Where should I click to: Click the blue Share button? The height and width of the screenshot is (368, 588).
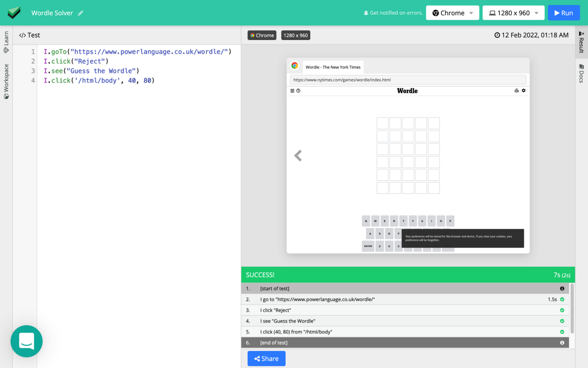tap(266, 359)
